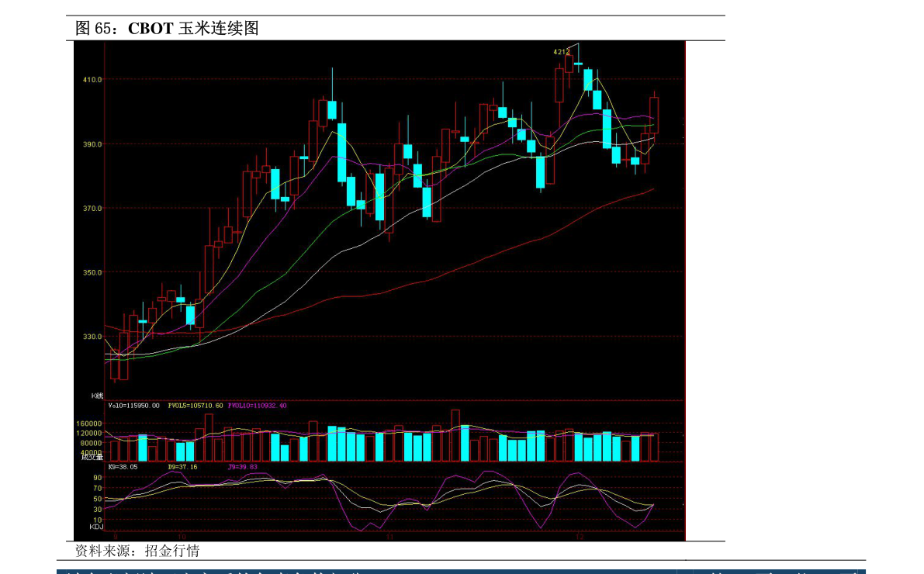924x574 pixels.
Task: Select the KDJ indicator panel label
Action: pyautogui.click(x=96, y=526)
